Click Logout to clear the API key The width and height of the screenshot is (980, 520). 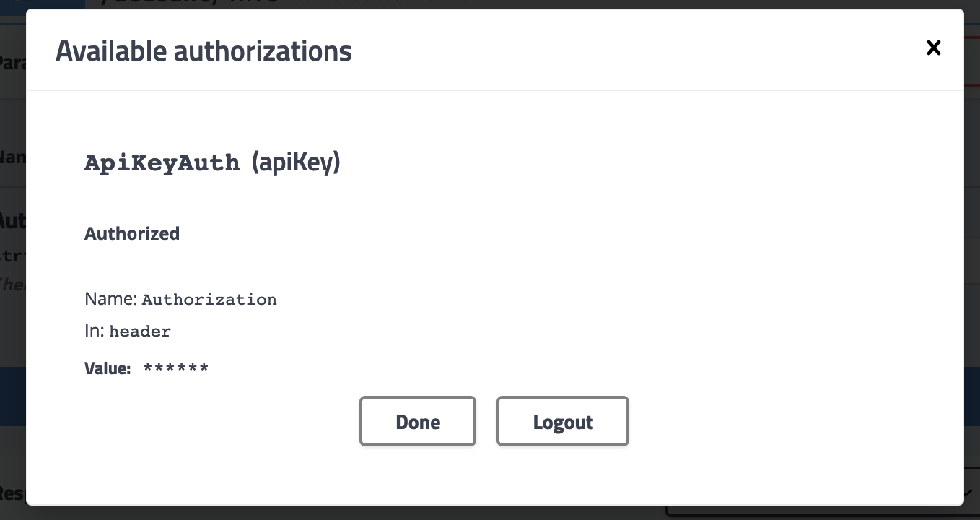tap(562, 421)
